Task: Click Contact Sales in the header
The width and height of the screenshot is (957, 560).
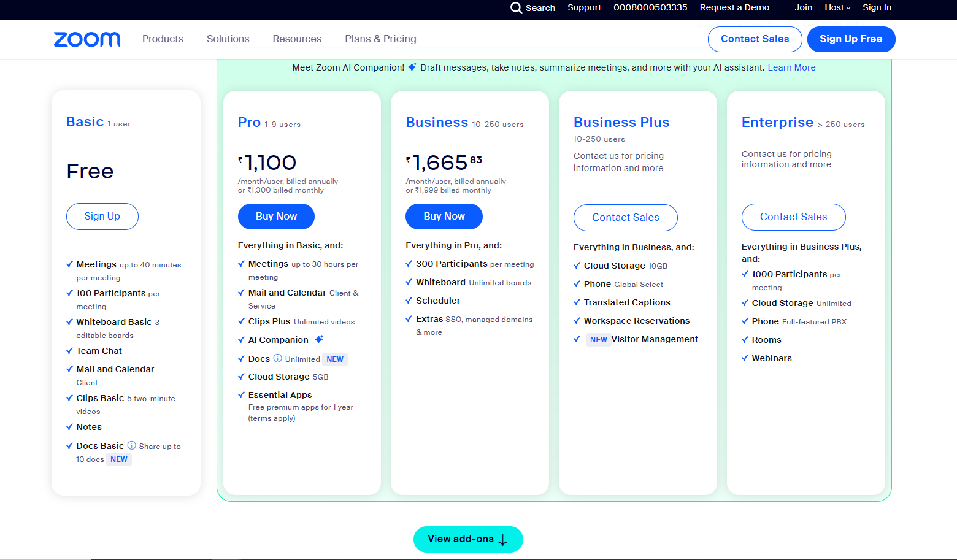Action: [x=755, y=39]
